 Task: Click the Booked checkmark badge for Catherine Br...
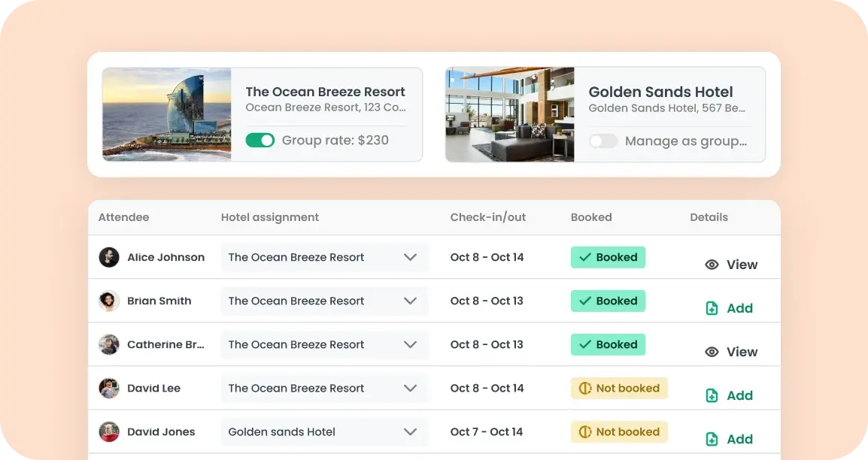(x=608, y=344)
